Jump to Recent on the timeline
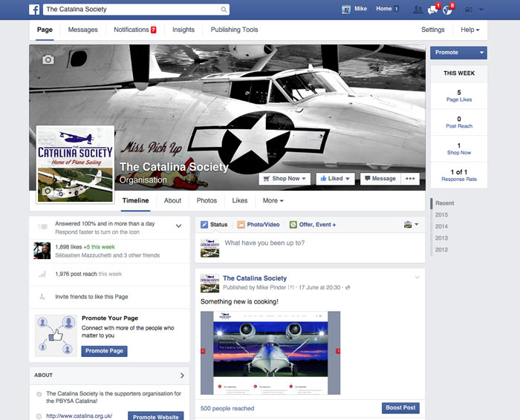The width and height of the screenshot is (520, 420). (444, 203)
